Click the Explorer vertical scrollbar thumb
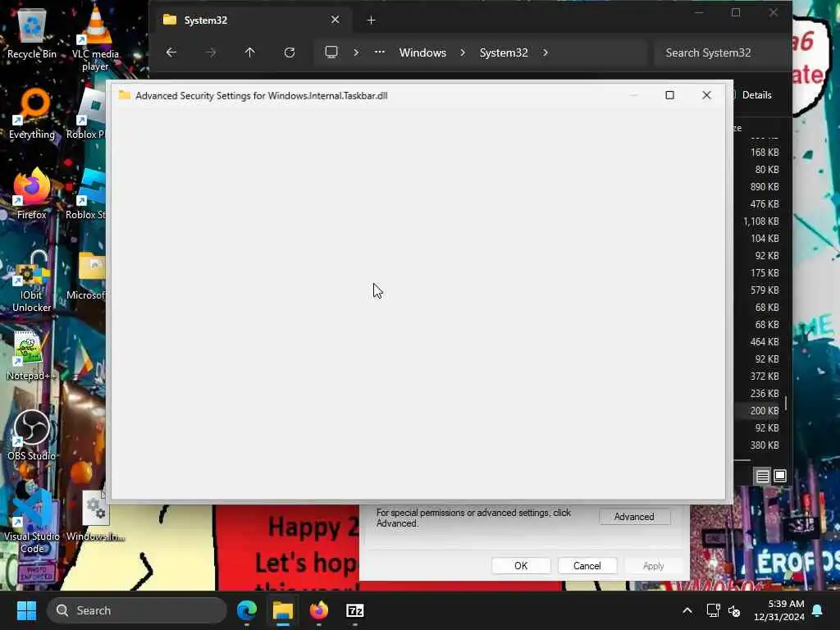 point(786,403)
